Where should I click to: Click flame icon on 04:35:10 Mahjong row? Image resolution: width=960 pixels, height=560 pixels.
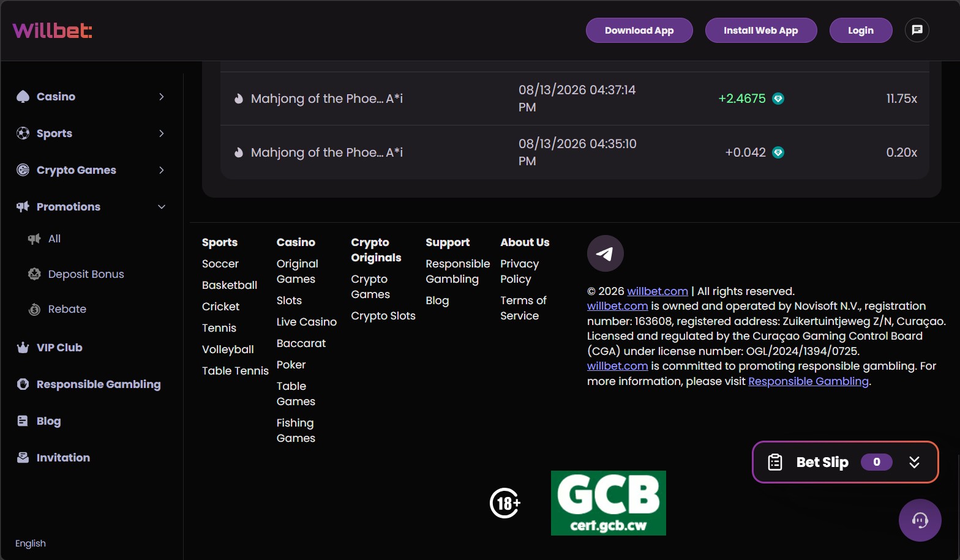click(x=239, y=152)
